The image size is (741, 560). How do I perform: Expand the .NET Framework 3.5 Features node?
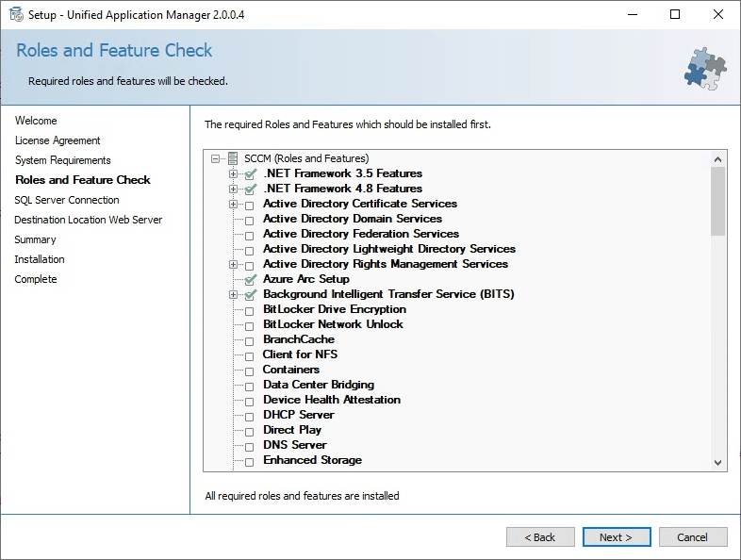[x=233, y=173]
